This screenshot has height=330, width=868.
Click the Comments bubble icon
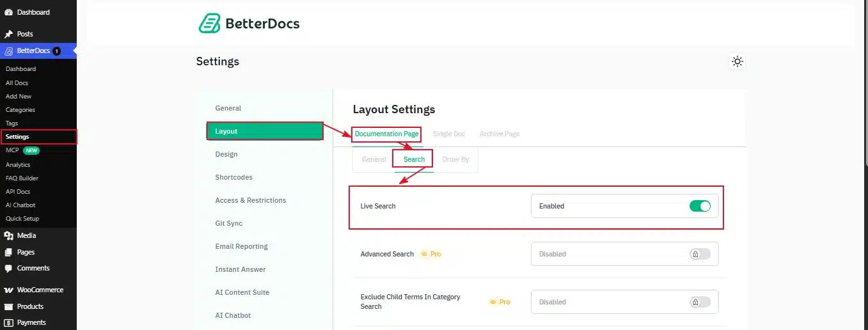[x=9, y=268]
